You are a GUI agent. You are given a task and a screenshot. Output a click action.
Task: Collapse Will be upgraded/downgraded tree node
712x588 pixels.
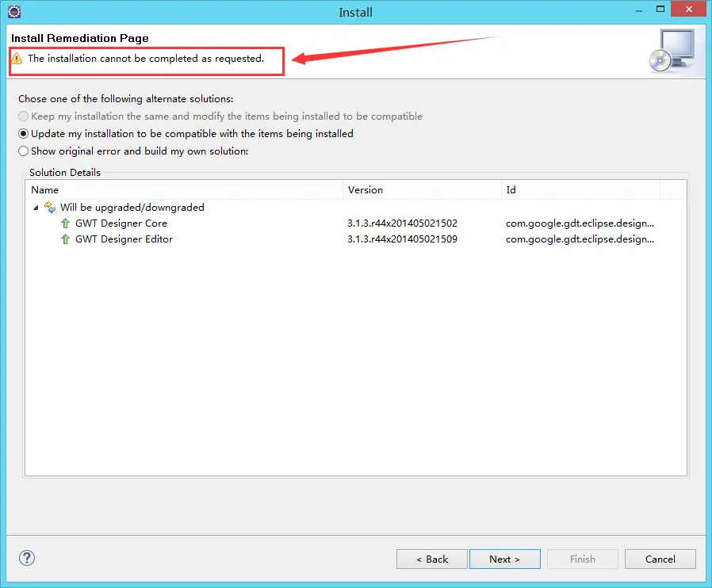(x=36, y=208)
